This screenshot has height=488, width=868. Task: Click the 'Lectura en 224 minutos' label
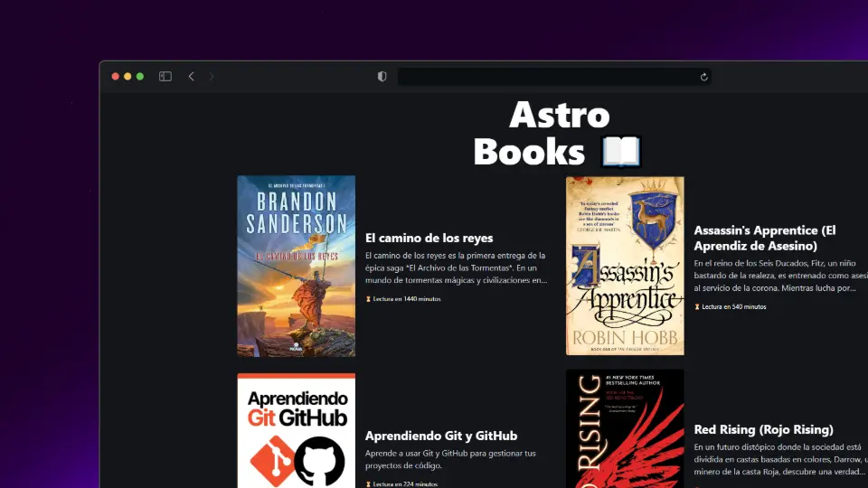tap(405, 484)
